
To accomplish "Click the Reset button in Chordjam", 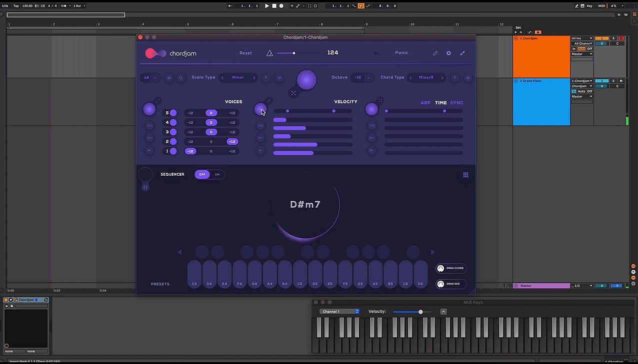I will [245, 53].
